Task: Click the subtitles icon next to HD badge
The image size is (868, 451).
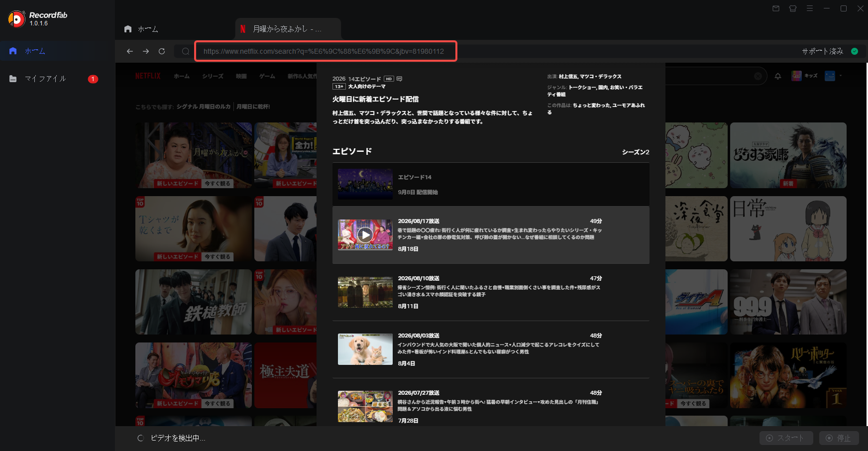Action: (399, 79)
